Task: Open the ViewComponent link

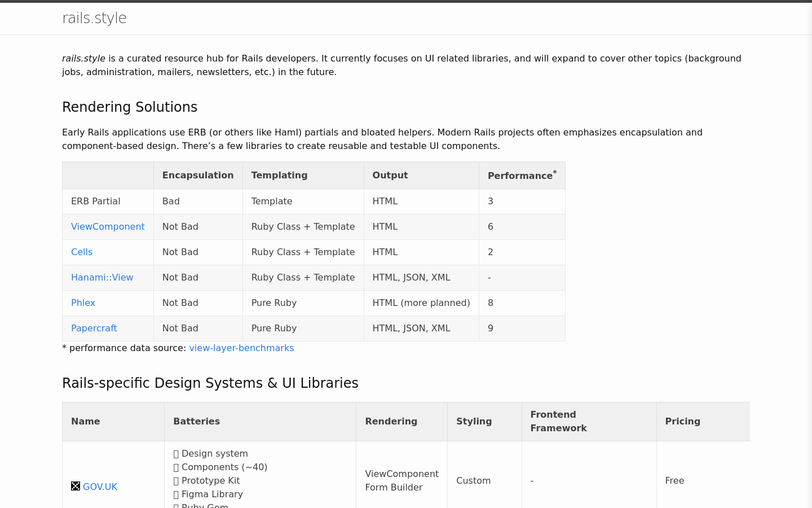Action: pyautogui.click(x=108, y=226)
